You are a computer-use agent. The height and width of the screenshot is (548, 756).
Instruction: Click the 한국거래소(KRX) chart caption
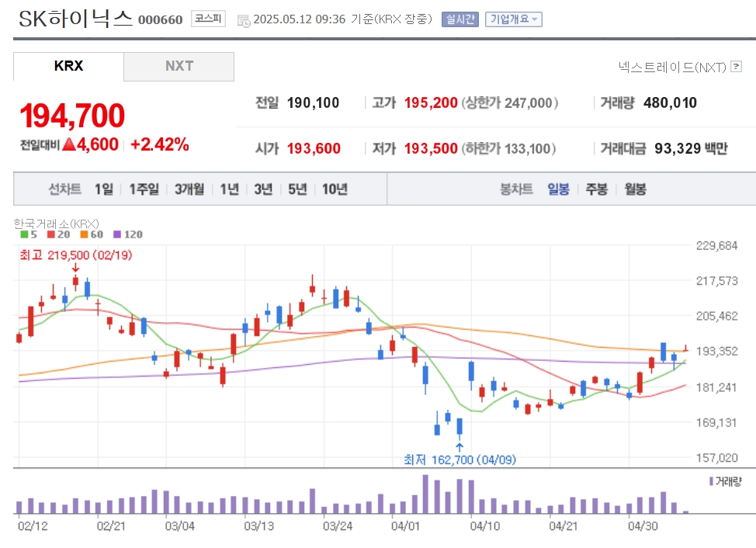pos(56,224)
